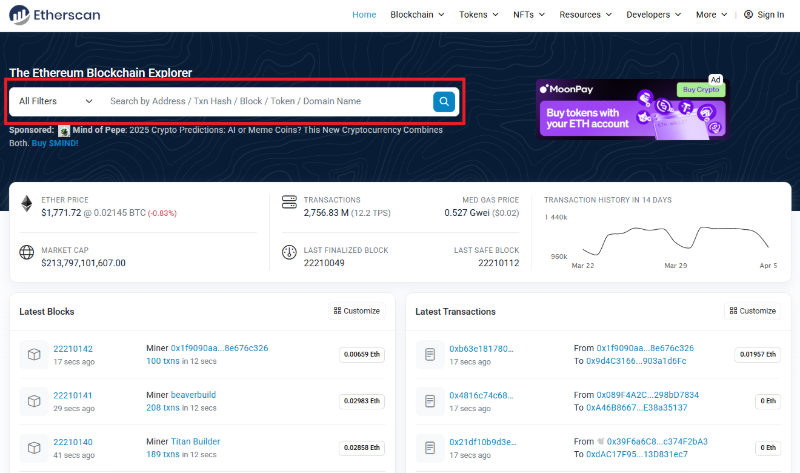Screen dimensions: 800x473
Task: Click Customize in Latest Transactions panel
Action: pos(753,311)
